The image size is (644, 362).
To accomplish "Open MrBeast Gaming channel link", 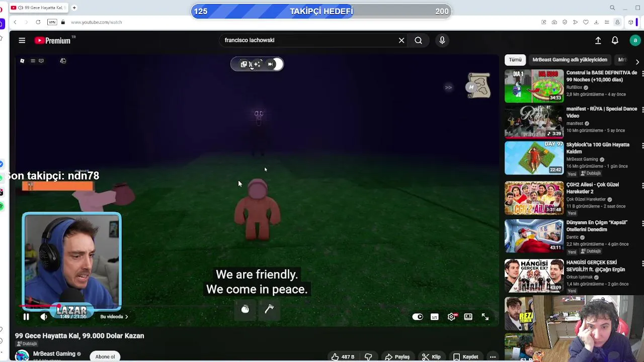I will tap(54, 354).
